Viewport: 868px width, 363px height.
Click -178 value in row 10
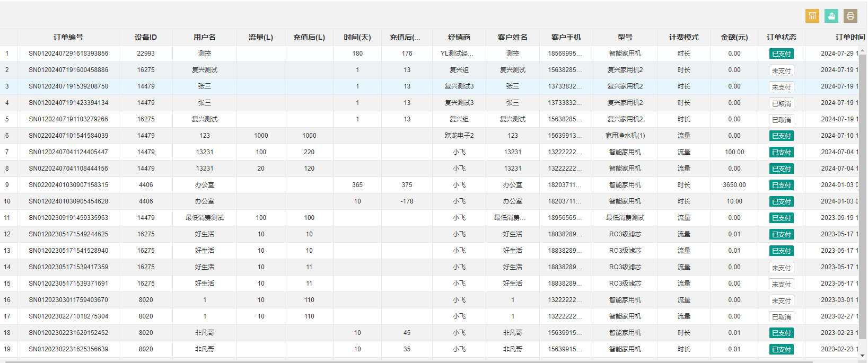click(407, 201)
